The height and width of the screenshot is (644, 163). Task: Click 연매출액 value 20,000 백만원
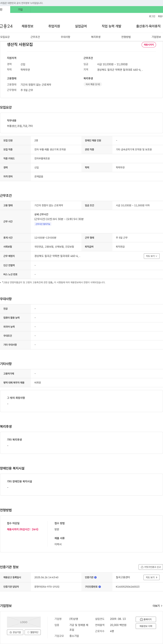(118, 625)
